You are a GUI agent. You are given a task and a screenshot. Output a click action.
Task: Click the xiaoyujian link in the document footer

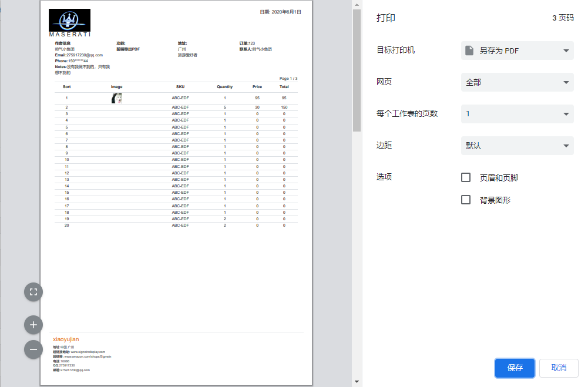(x=65, y=339)
